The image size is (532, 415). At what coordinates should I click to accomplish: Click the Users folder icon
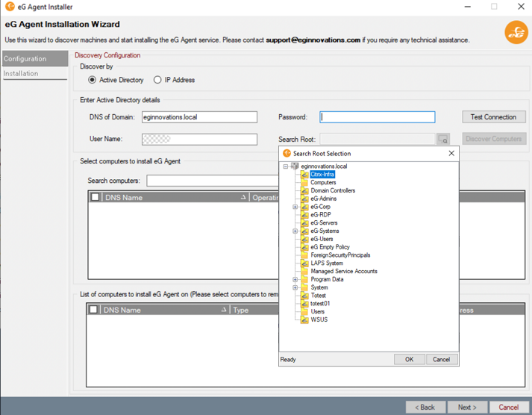point(304,312)
